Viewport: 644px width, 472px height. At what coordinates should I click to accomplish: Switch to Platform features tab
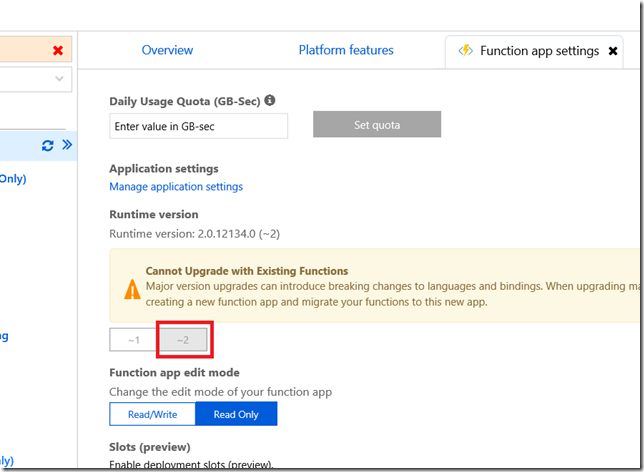(346, 50)
